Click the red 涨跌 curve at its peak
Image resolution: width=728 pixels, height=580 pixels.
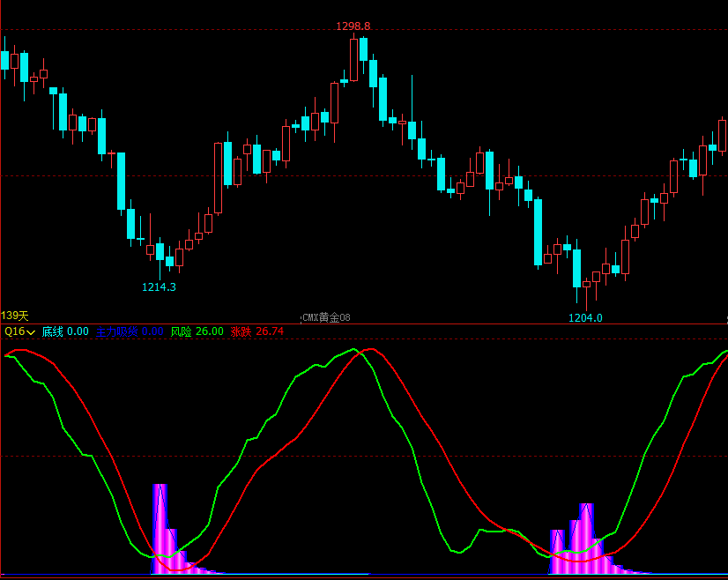(x=371, y=349)
